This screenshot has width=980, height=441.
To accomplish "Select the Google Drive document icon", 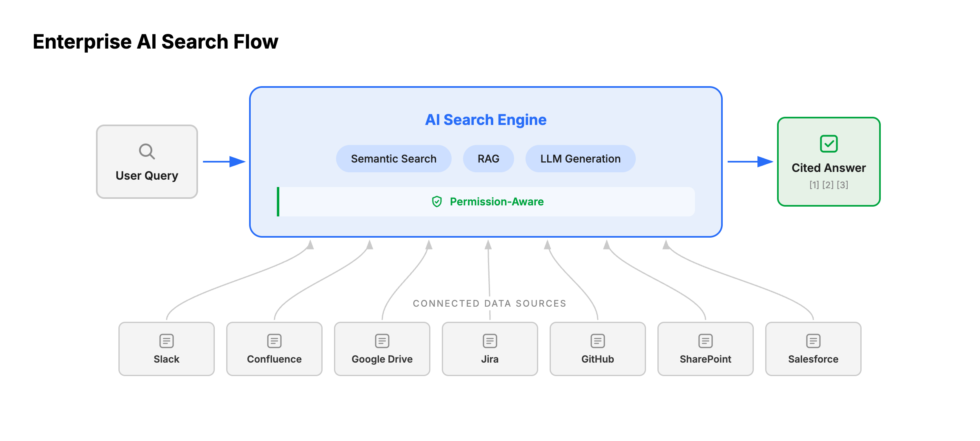I will 382,340.
